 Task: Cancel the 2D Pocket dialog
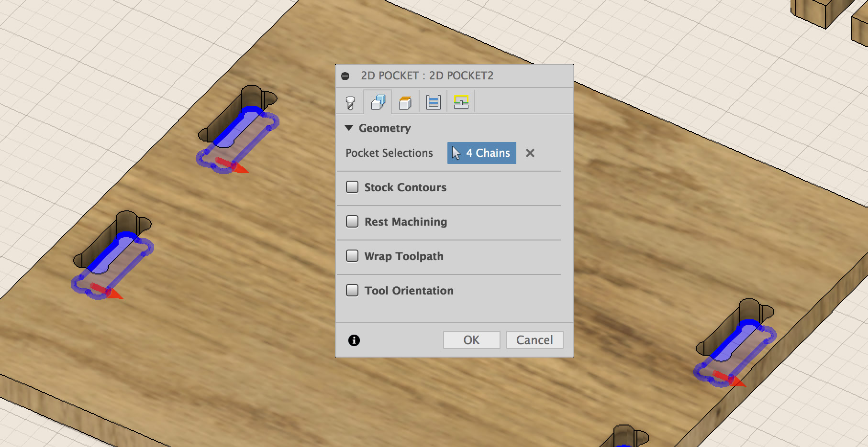pyautogui.click(x=534, y=340)
